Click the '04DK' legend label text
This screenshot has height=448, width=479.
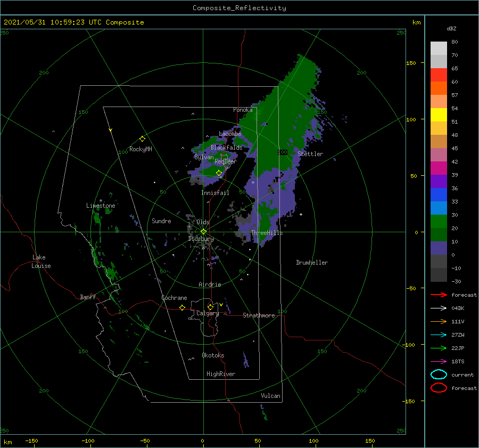coord(458,308)
